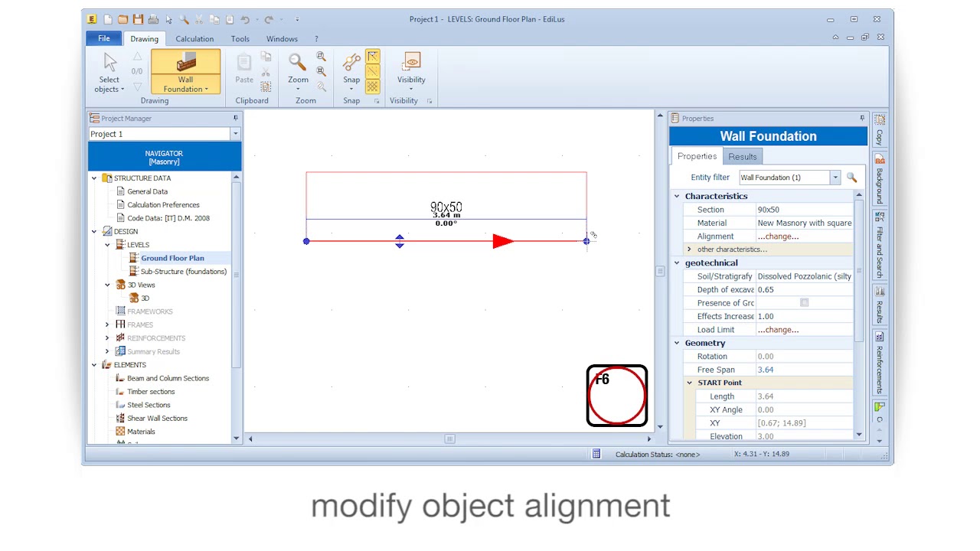Open the Results tab in Properties panel
980x551 pixels.
(743, 157)
